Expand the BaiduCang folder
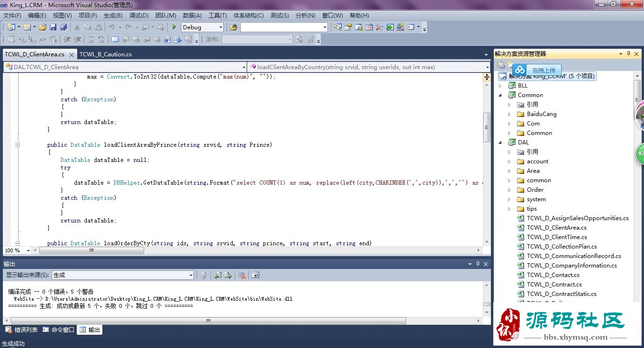The height and width of the screenshot is (348, 644). (x=509, y=114)
